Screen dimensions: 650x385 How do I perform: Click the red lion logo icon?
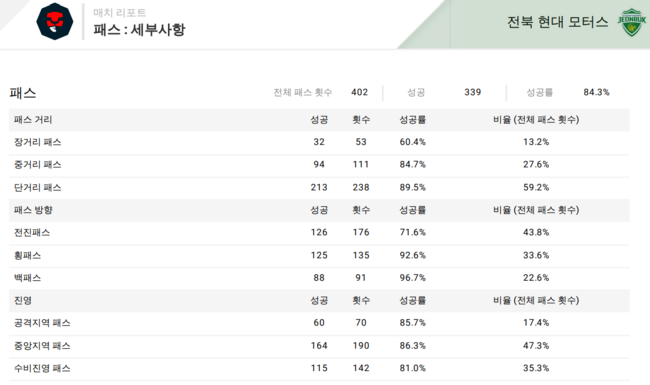tap(55, 22)
